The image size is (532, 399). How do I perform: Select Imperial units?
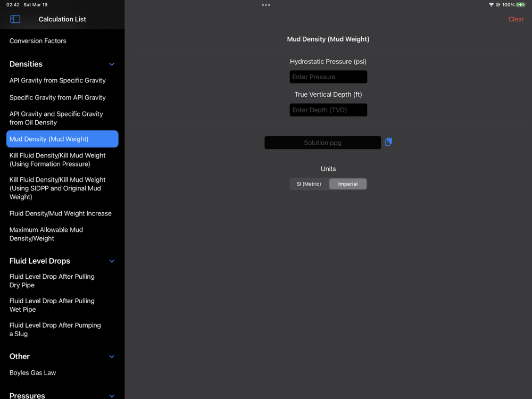tap(348, 184)
